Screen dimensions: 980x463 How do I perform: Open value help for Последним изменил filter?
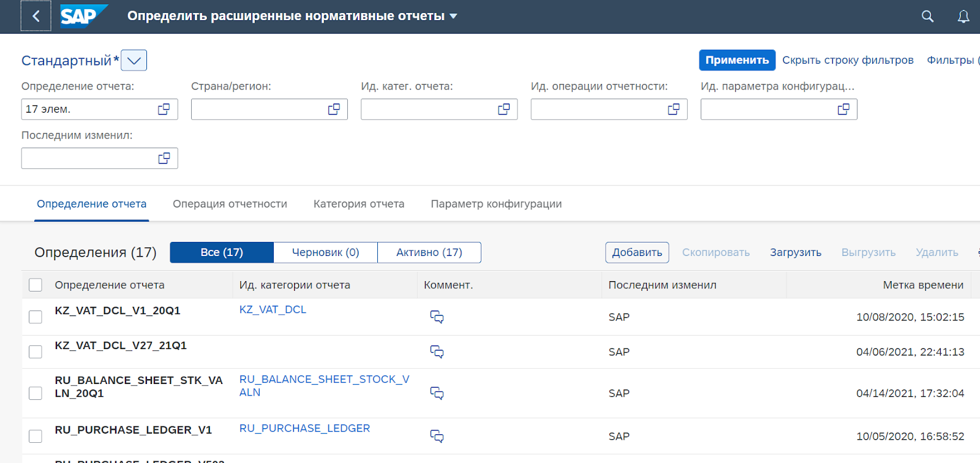coord(164,158)
